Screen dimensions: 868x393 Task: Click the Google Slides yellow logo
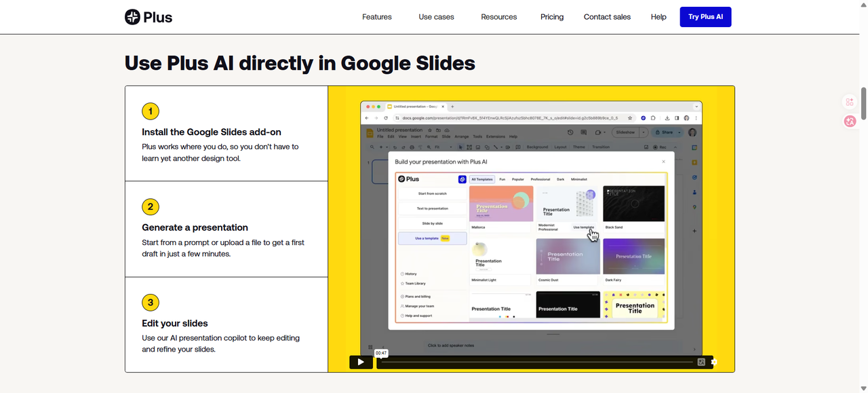coord(370,132)
